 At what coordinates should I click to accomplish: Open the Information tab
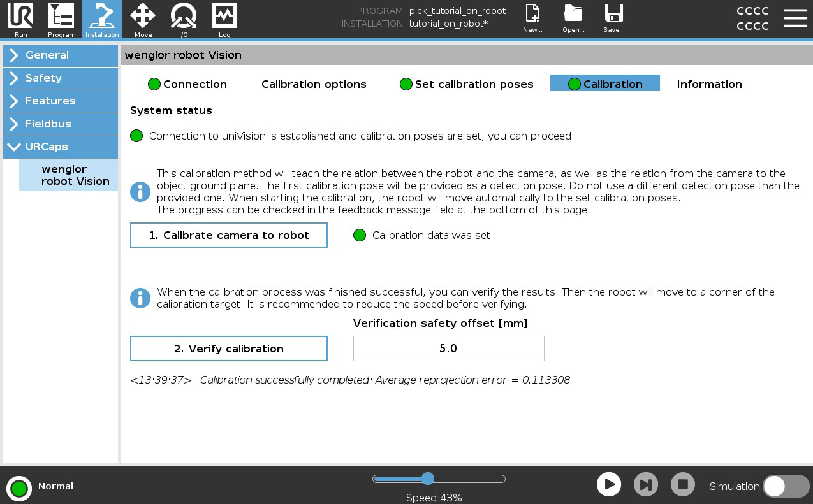(x=709, y=84)
